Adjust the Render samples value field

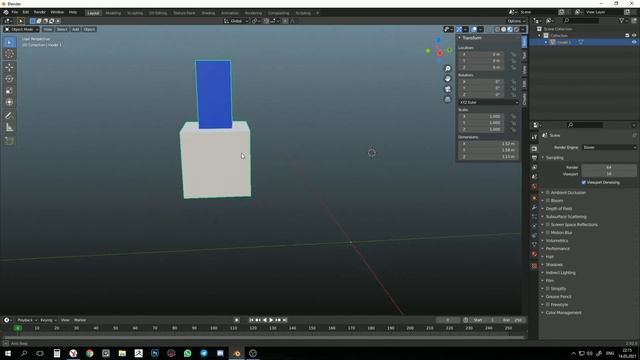[609, 167]
